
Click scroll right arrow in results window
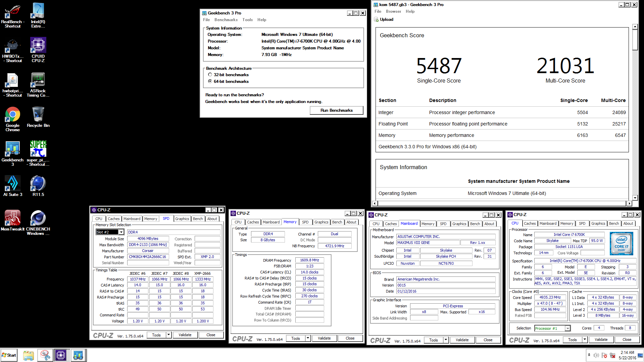(630, 203)
